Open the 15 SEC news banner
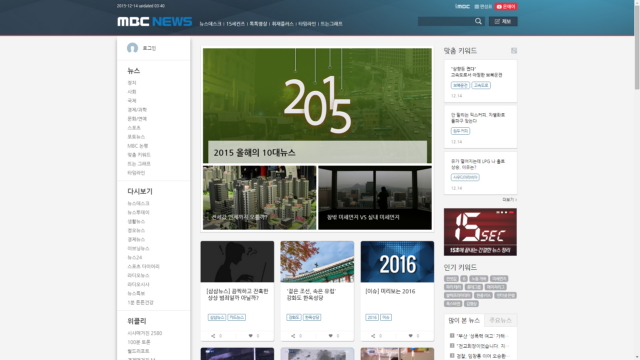640x360 pixels. [x=480, y=232]
